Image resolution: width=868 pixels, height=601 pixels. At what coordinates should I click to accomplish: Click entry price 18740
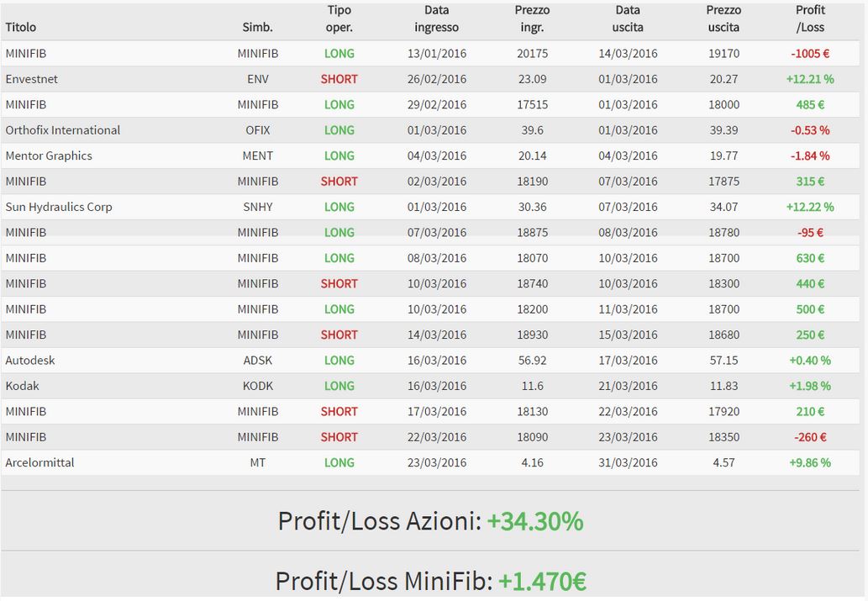tap(532, 283)
